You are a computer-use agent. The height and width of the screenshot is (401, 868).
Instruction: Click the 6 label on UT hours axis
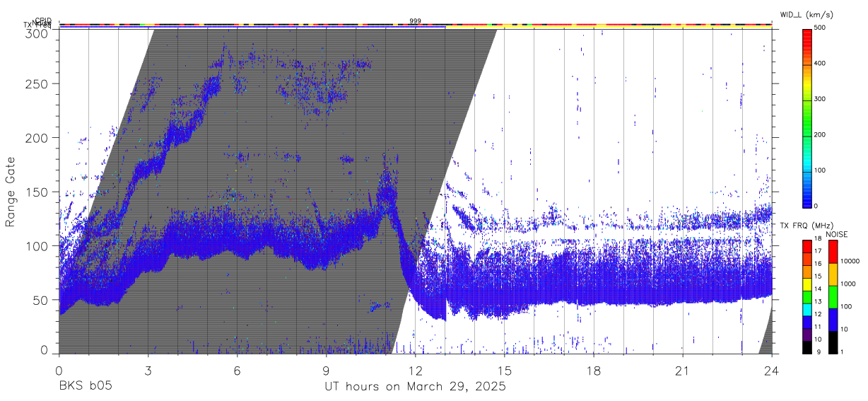coord(237,371)
